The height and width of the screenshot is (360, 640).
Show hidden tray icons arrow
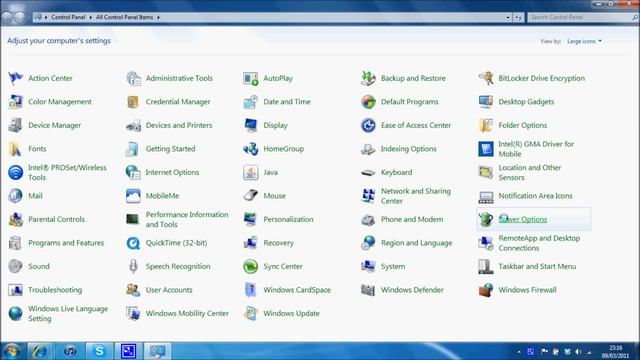pyautogui.click(x=519, y=352)
